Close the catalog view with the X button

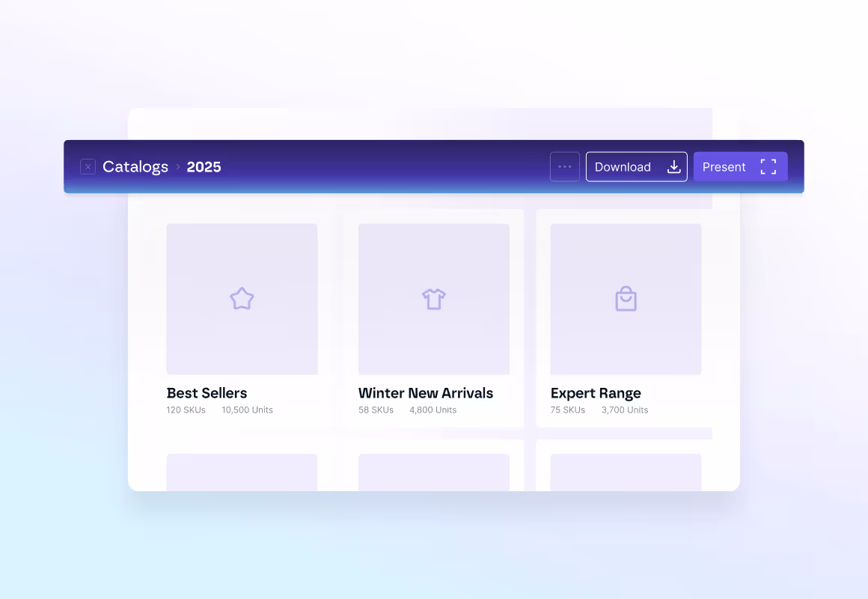[88, 167]
